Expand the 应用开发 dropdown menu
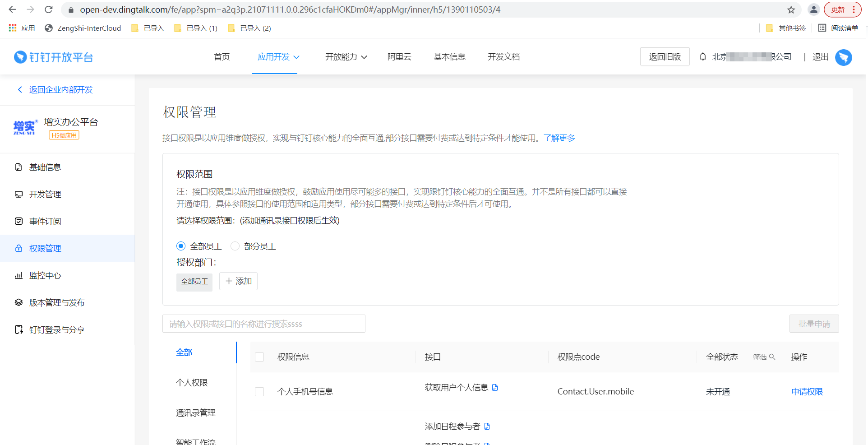This screenshot has height=445, width=868. tap(278, 57)
